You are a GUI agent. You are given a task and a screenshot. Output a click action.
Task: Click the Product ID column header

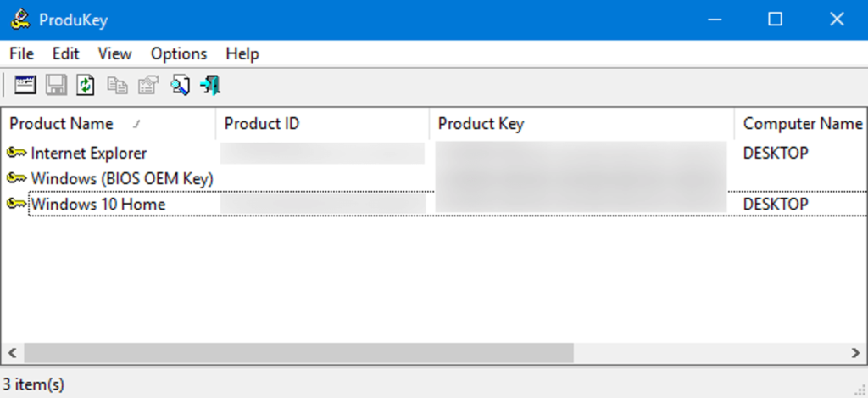click(261, 124)
